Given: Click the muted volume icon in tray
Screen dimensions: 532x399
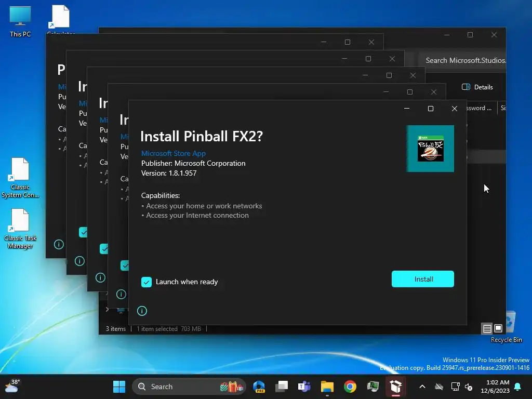Looking at the screenshot, I should pos(469,387).
